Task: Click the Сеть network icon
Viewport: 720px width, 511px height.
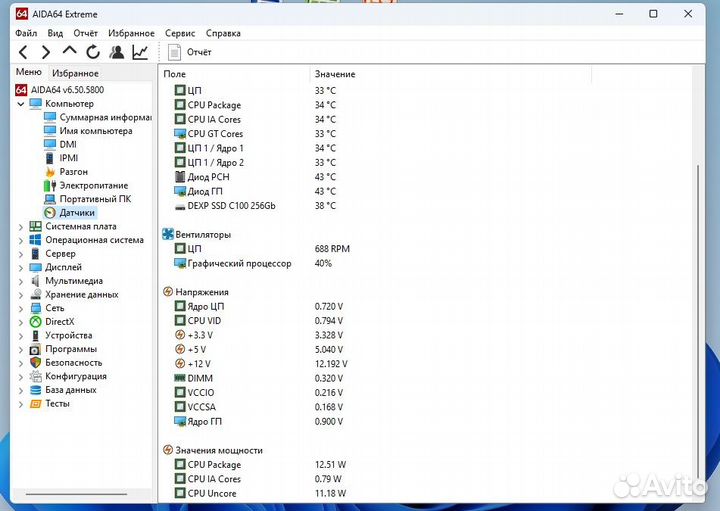Action: (35, 308)
